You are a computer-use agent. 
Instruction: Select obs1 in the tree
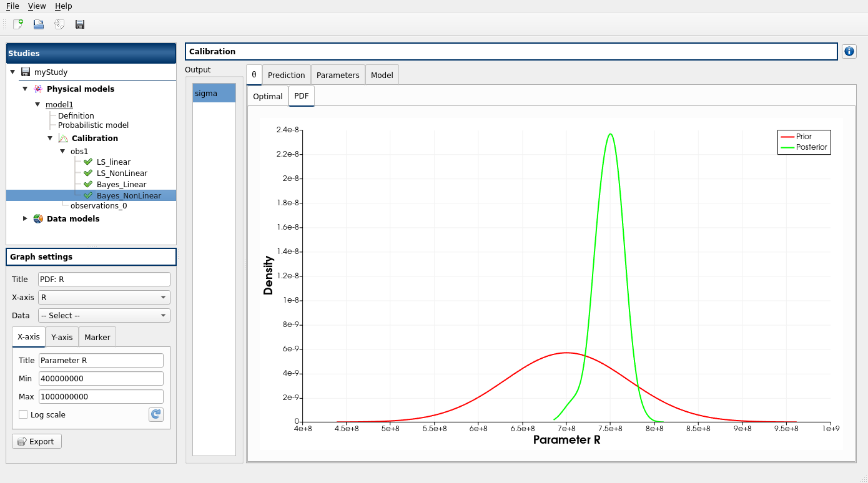pyautogui.click(x=79, y=151)
